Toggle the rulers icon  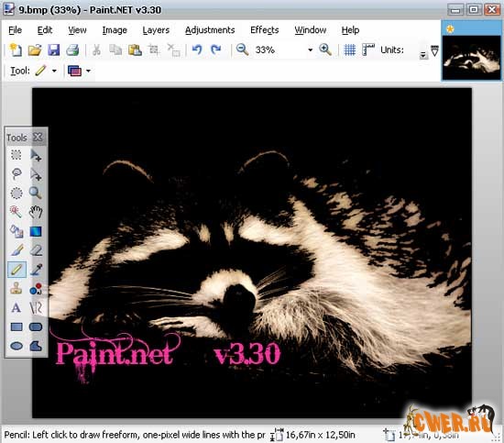pos(368,50)
